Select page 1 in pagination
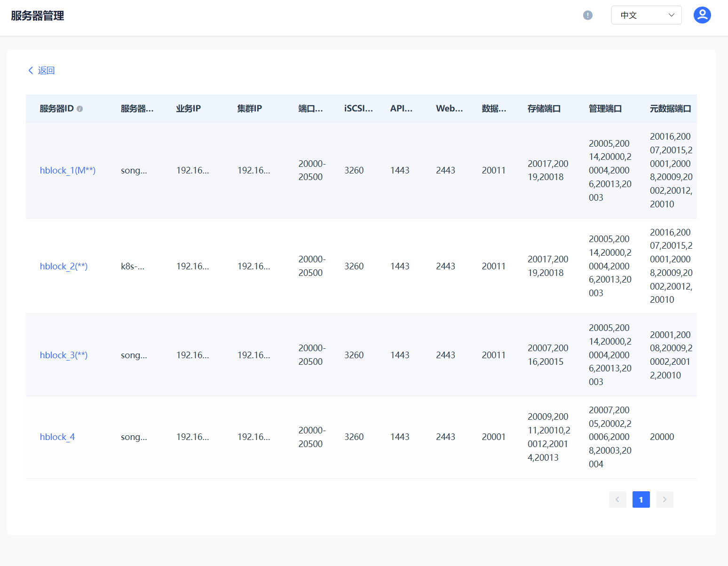728x566 pixels. click(641, 499)
